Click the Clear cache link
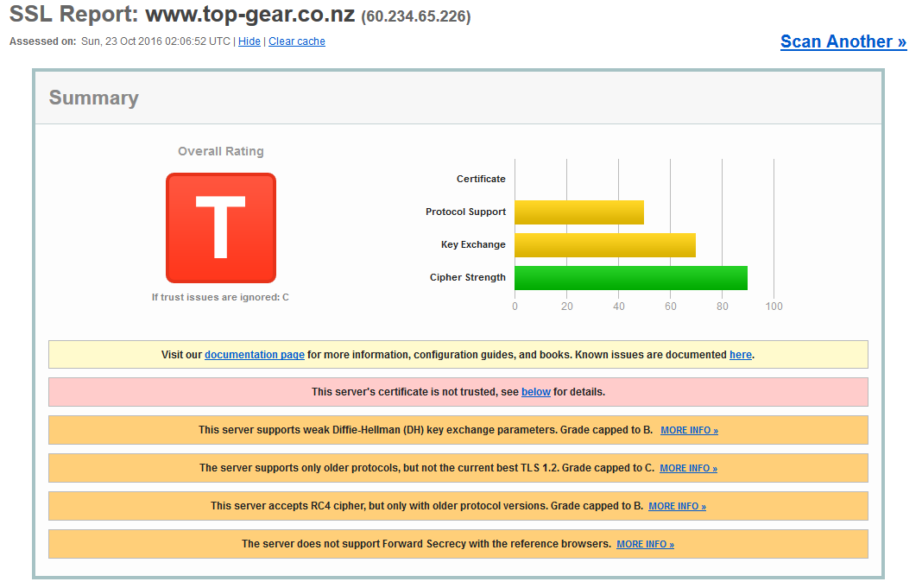 pos(297,41)
